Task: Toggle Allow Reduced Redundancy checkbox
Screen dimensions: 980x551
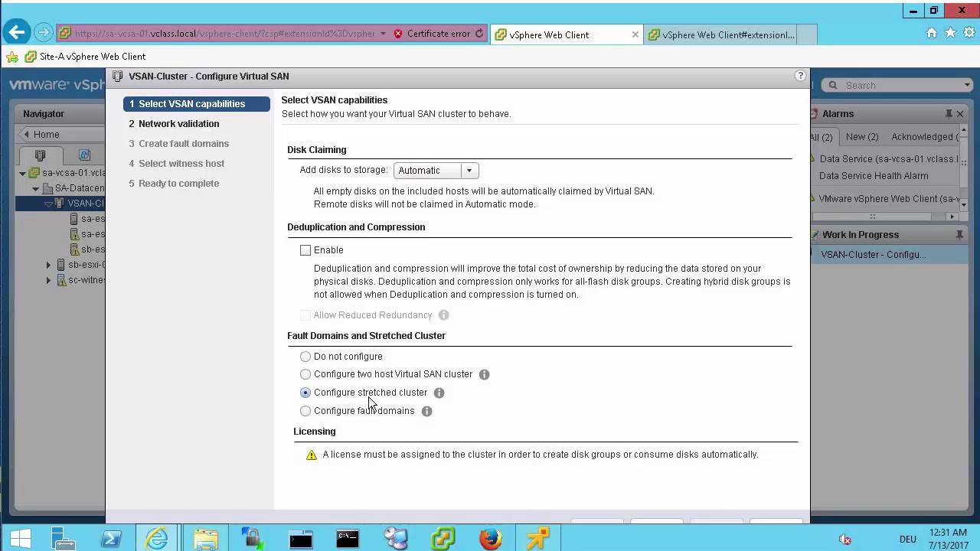Action: 305,315
